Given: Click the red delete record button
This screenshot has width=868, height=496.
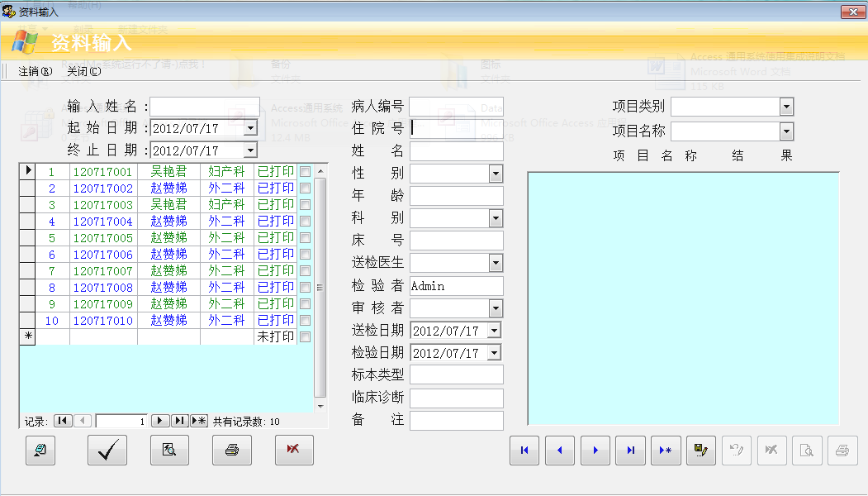Looking at the screenshot, I should tap(294, 450).
